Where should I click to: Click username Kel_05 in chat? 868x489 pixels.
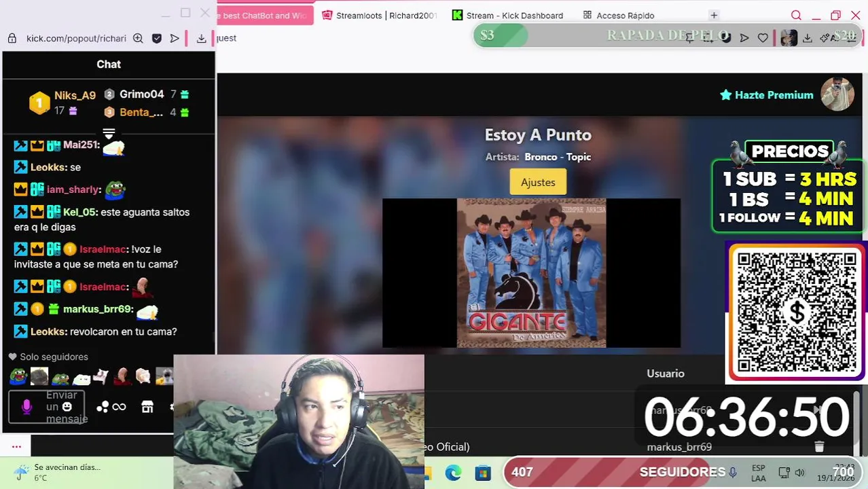pyautogui.click(x=80, y=212)
